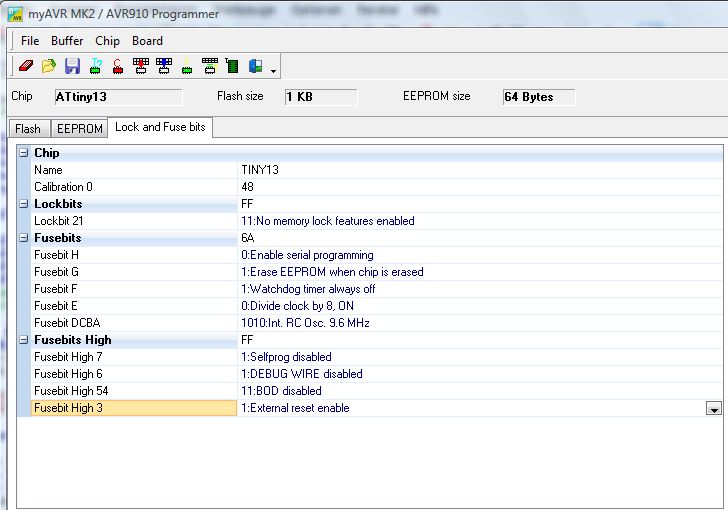Collapse the Fusebits High section

coord(24,340)
